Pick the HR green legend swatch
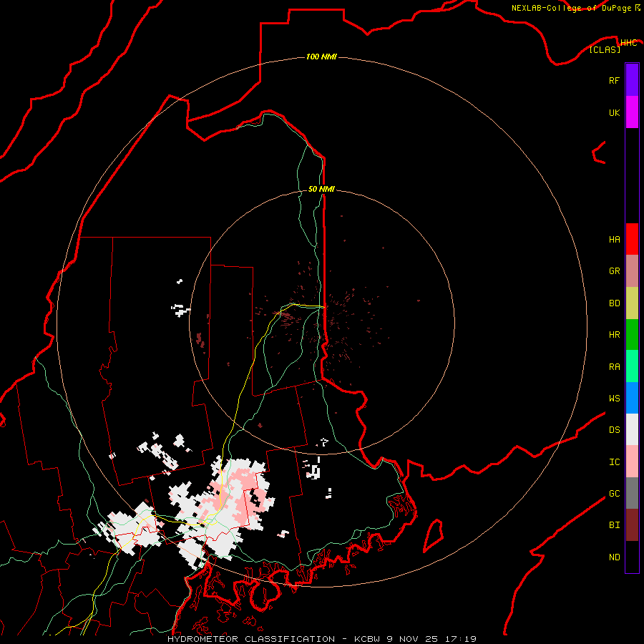The image size is (644, 644). click(632, 335)
